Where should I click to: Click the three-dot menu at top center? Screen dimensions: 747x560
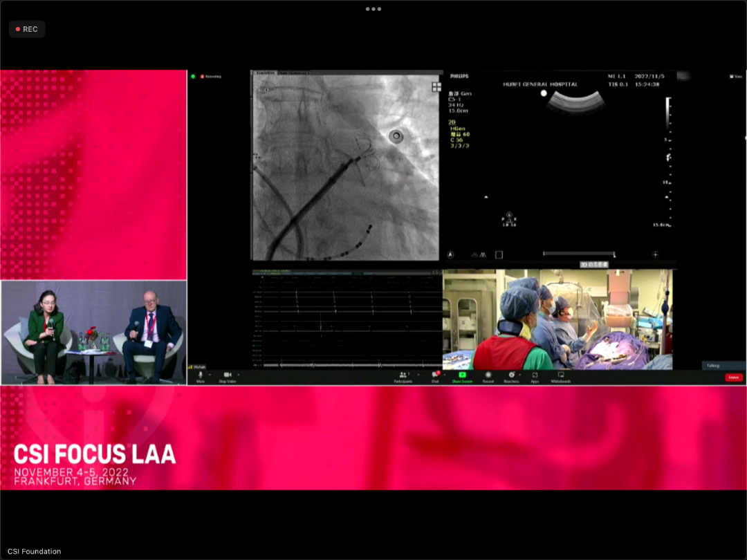(x=373, y=9)
